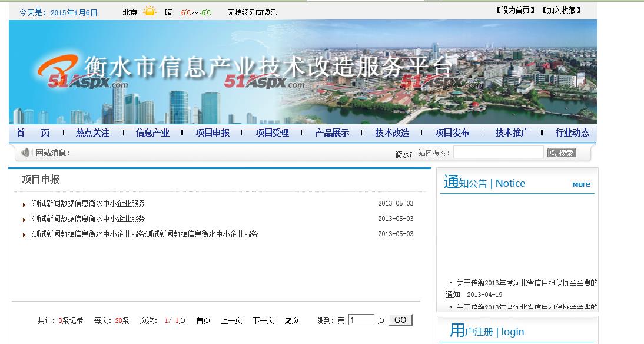This screenshot has height=344, width=644.
Task: Open the second 测试新闻数据信息 news link
Action: pos(88,219)
